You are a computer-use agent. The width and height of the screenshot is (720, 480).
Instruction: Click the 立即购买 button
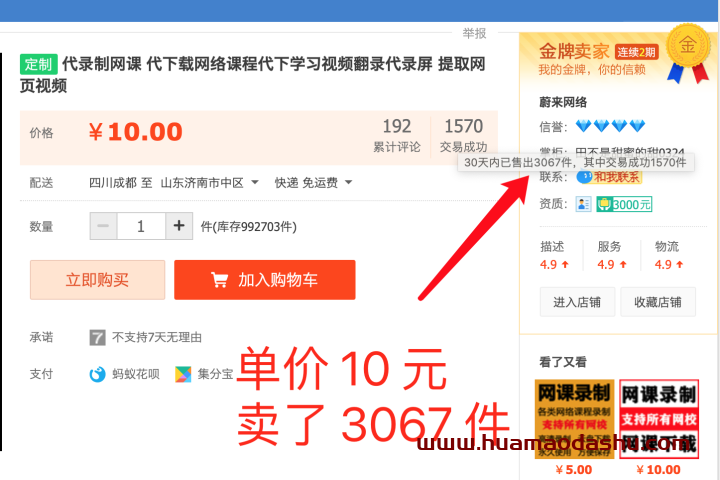coord(97,280)
